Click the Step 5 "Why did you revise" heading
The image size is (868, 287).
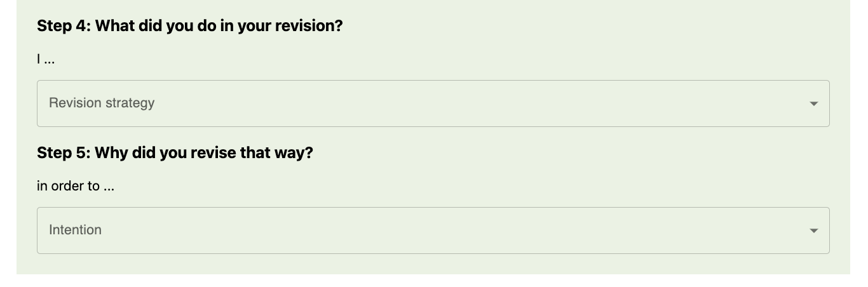pyautogui.click(x=175, y=153)
